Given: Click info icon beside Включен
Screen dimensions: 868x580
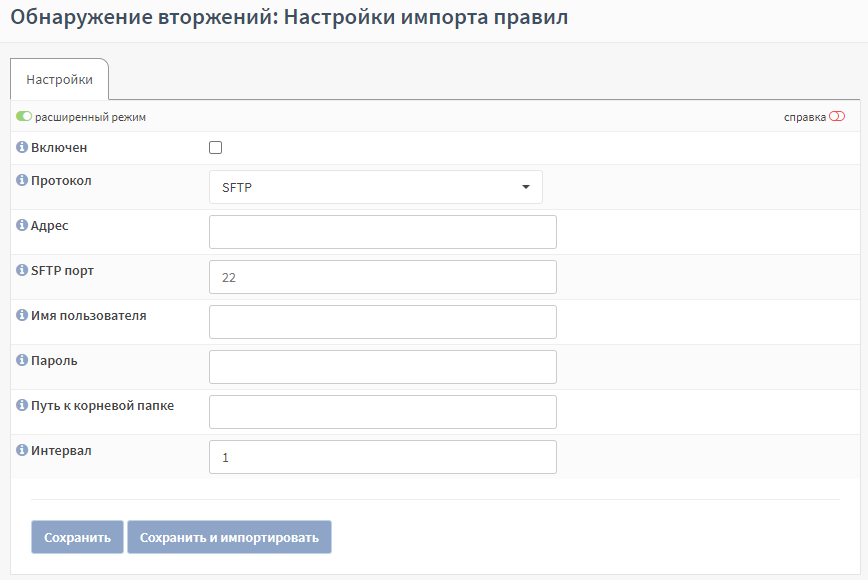Looking at the screenshot, I should pos(22,147).
